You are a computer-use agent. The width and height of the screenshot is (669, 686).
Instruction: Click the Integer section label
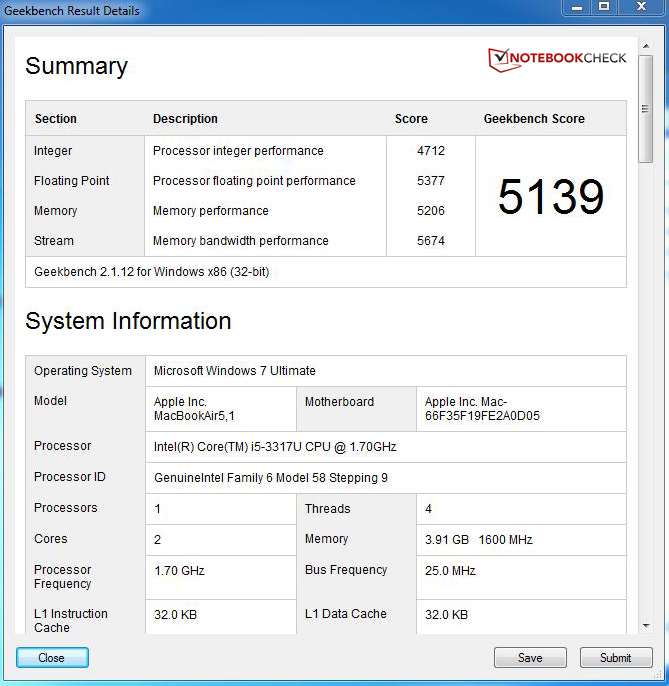click(x=53, y=150)
